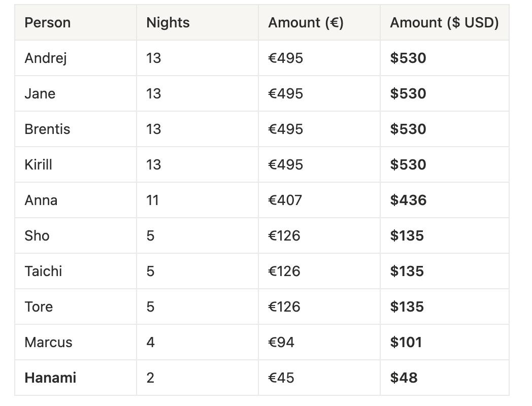
Task: Click Brentis's $530 USD cell
Action: click(x=408, y=129)
